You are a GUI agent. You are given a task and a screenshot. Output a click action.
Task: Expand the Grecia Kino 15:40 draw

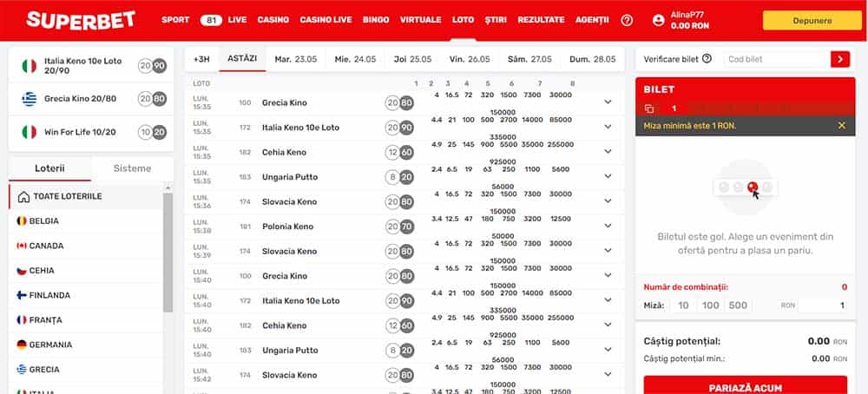[608, 275]
